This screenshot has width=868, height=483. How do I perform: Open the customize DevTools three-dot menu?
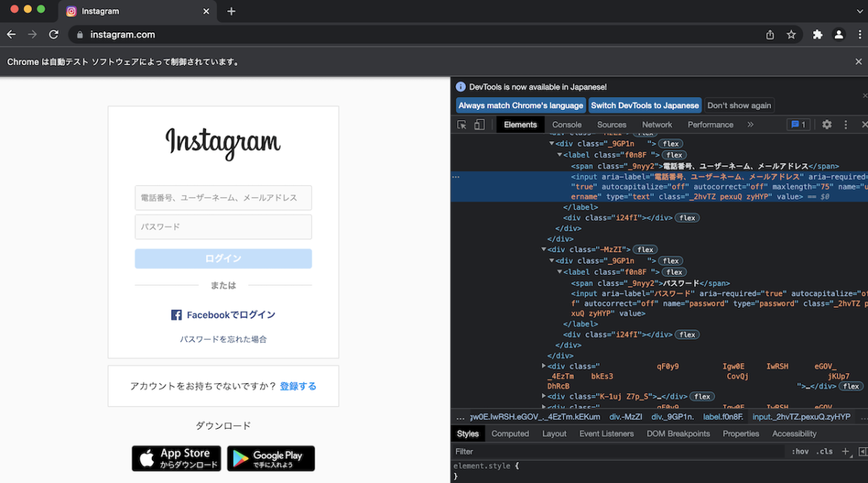coord(844,124)
